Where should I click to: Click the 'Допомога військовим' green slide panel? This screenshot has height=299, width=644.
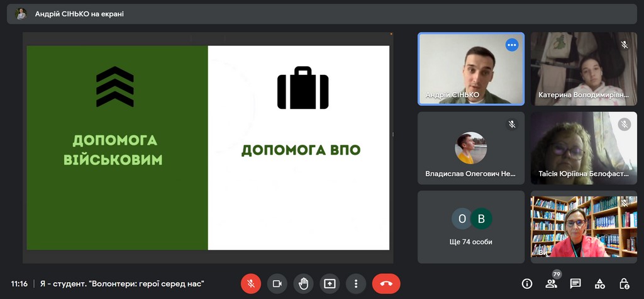coord(117,148)
